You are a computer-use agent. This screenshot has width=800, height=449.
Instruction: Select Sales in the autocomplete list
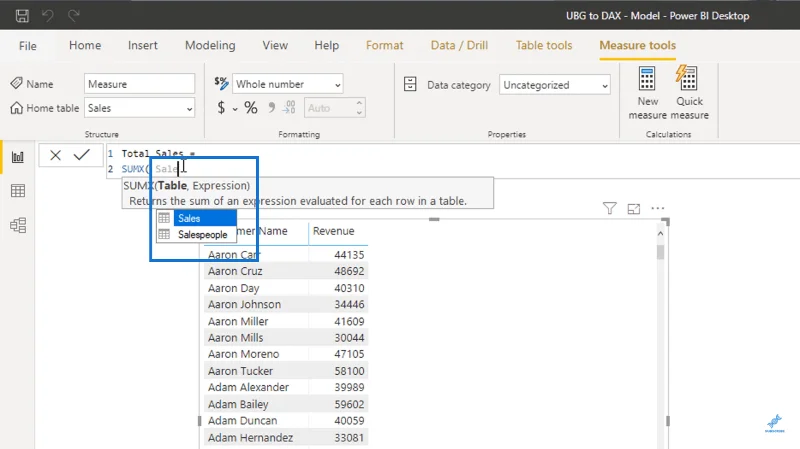click(196, 218)
